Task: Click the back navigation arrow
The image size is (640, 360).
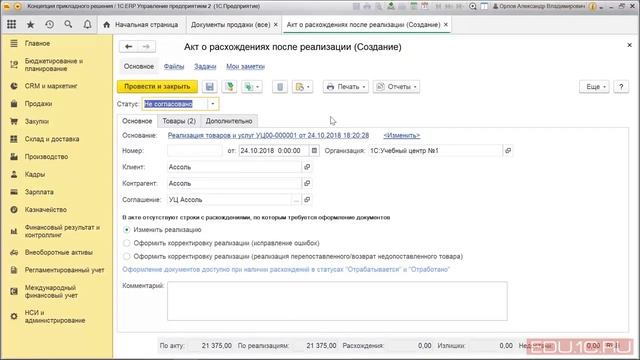Action: pyautogui.click(x=129, y=47)
